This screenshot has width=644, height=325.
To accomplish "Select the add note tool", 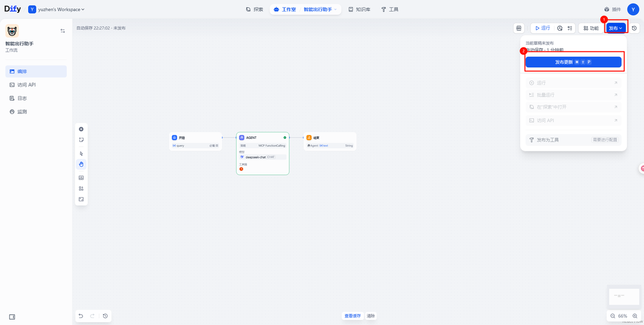I will [81, 140].
